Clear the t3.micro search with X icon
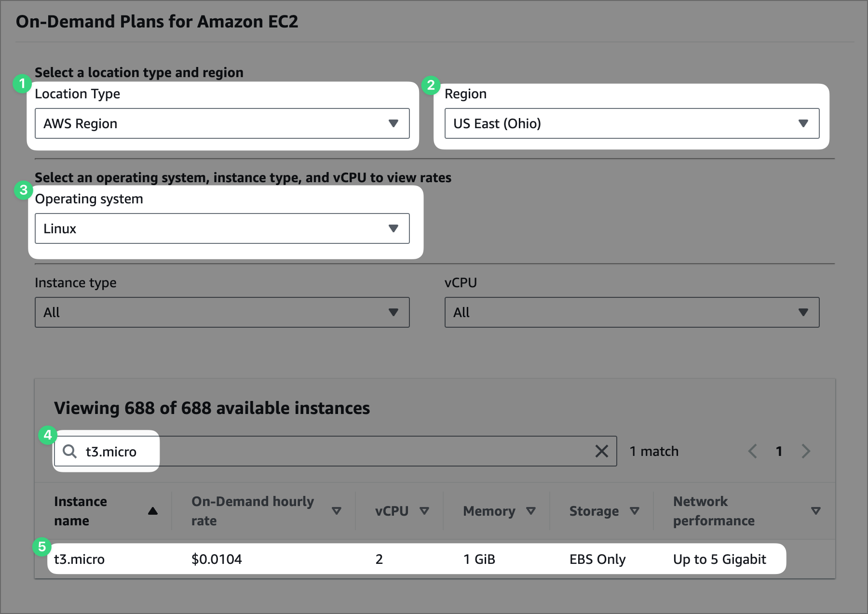The width and height of the screenshot is (868, 614). pos(601,451)
